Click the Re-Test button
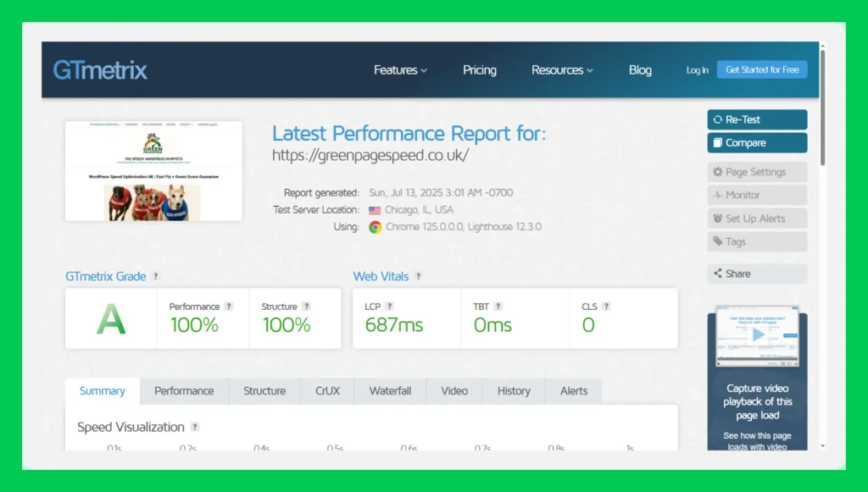868x492 pixels. (757, 119)
